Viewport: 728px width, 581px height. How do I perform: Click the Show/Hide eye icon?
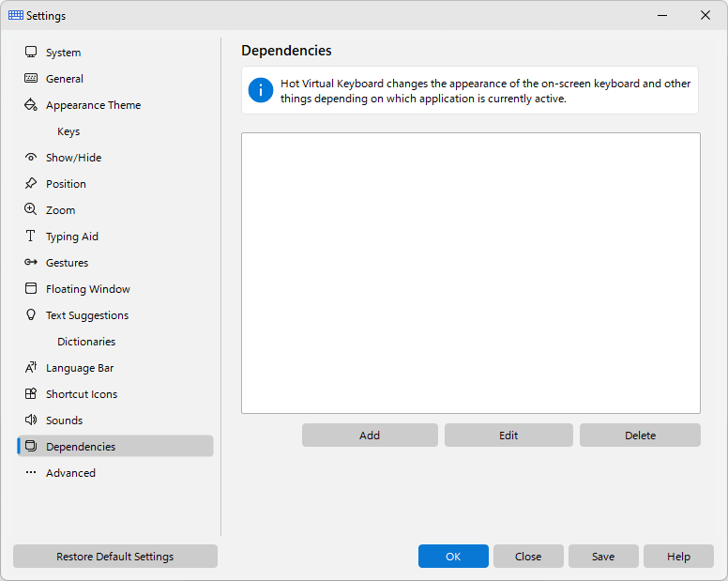[31, 157]
